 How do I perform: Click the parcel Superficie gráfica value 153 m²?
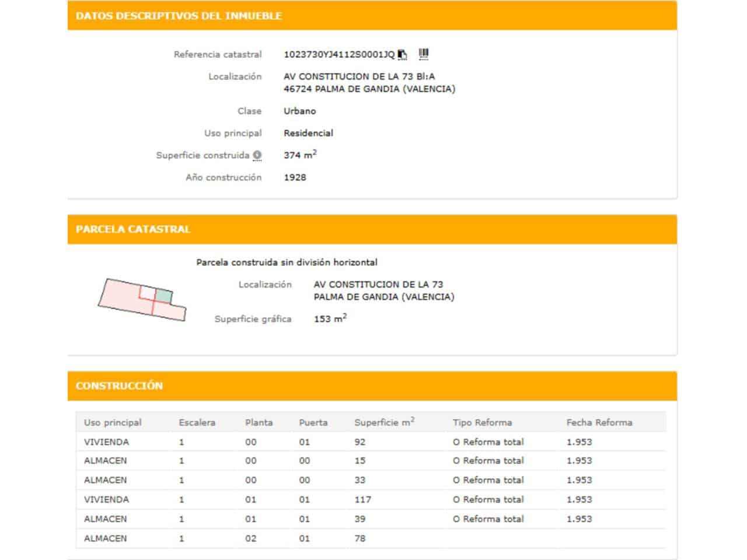tap(330, 319)
